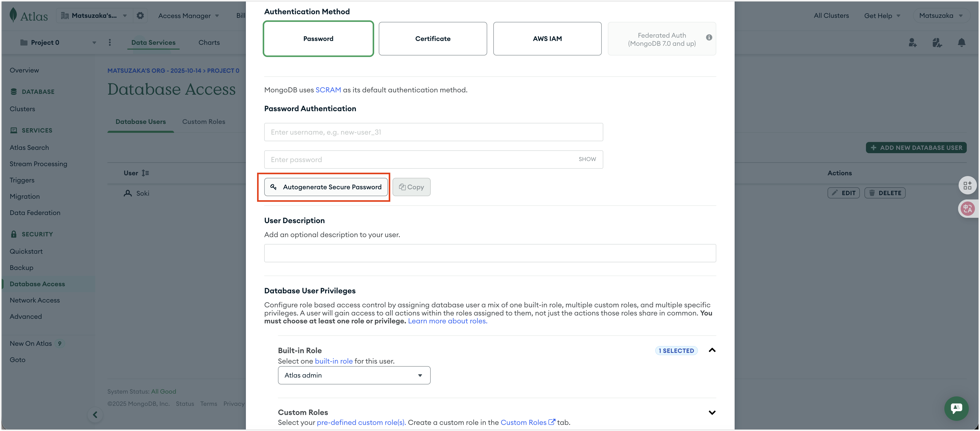Open the SCRAM documentation link

(x=328, y=90)
